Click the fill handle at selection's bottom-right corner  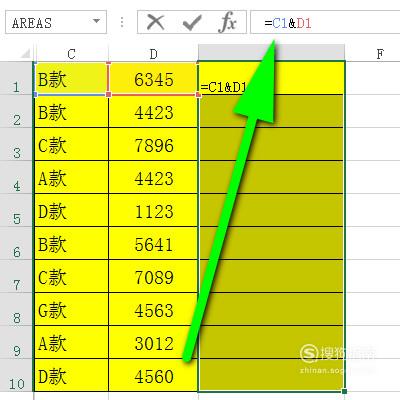(344, 391)
